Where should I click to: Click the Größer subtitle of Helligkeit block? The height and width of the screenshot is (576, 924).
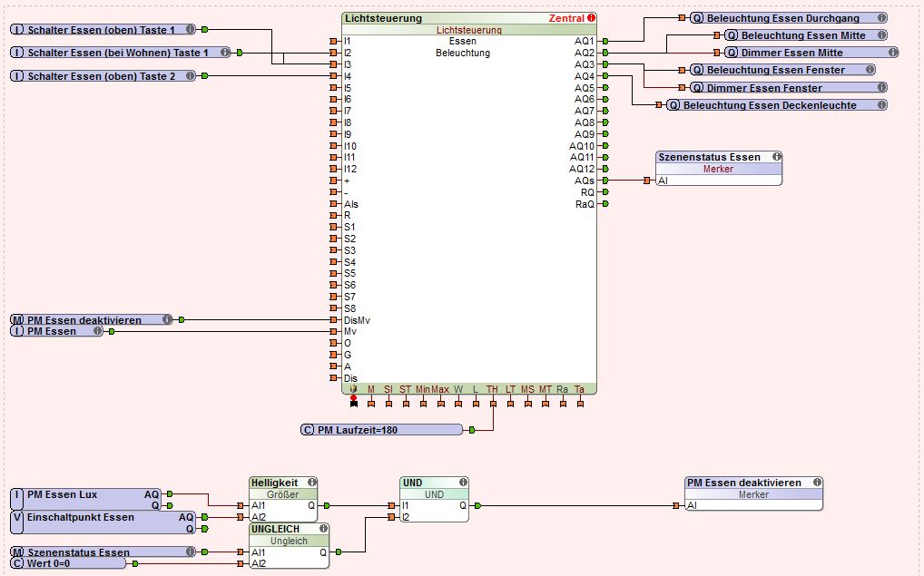[x=282, y=494]
